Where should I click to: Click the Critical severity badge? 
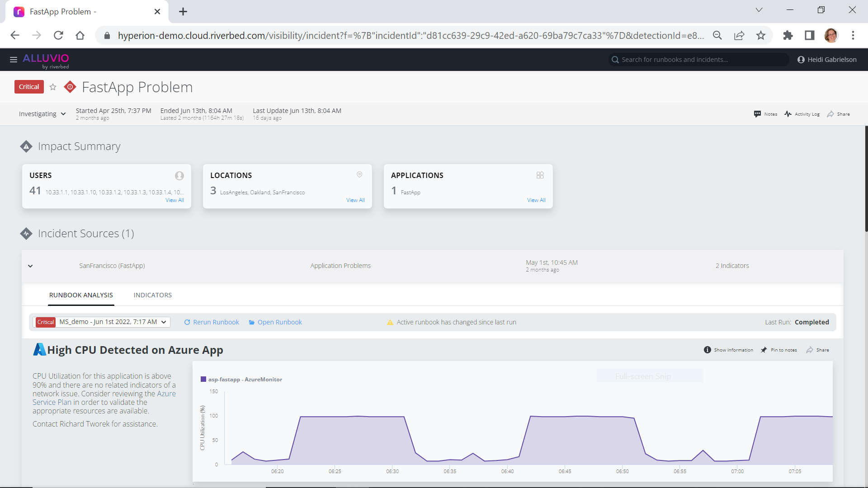[x=29, y=87]
